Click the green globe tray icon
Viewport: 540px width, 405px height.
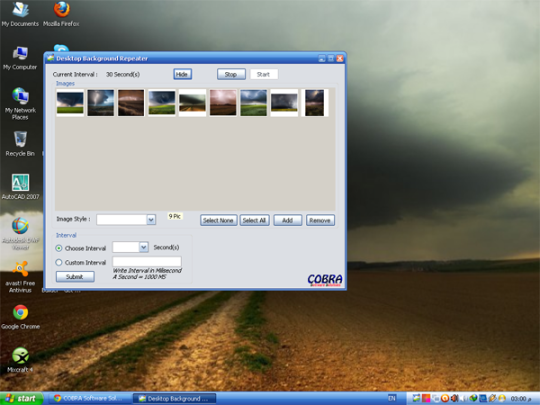(x=473, y=398)
